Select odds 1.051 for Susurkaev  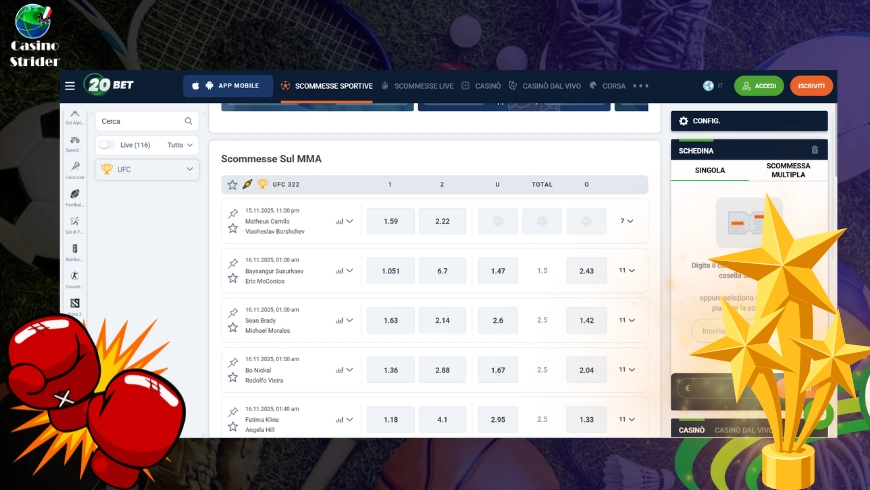tap(391, 271)
